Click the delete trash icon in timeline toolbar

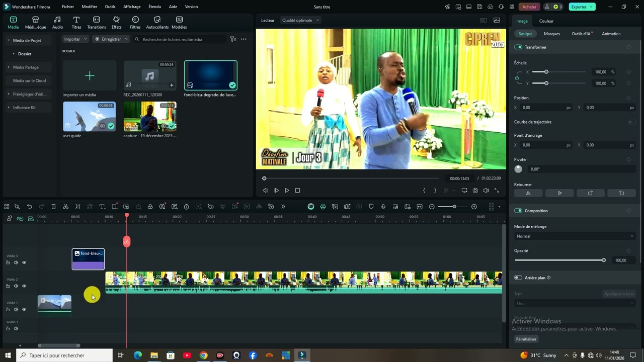(x=53, y=207)
